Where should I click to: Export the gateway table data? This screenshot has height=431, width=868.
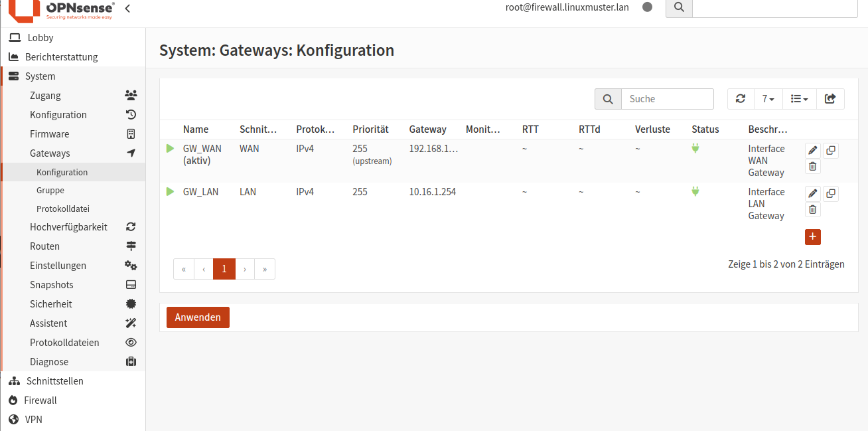(x=830, y=99)
